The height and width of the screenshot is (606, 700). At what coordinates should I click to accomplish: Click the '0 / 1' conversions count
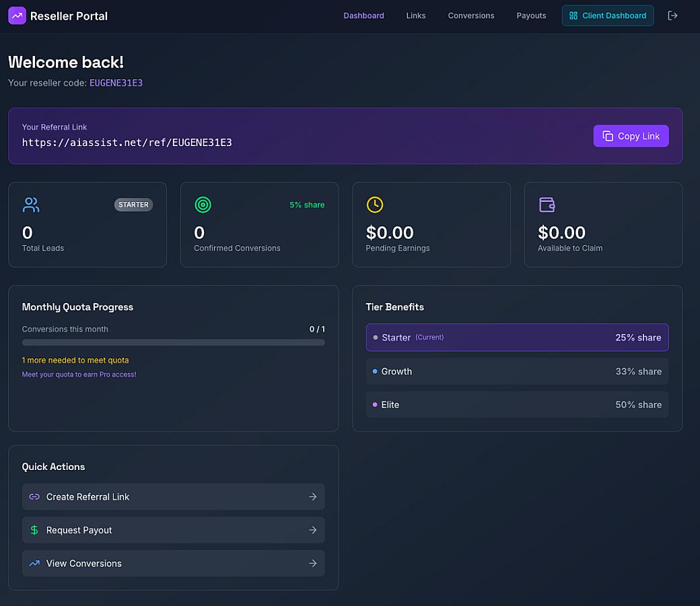coord(317,329)
